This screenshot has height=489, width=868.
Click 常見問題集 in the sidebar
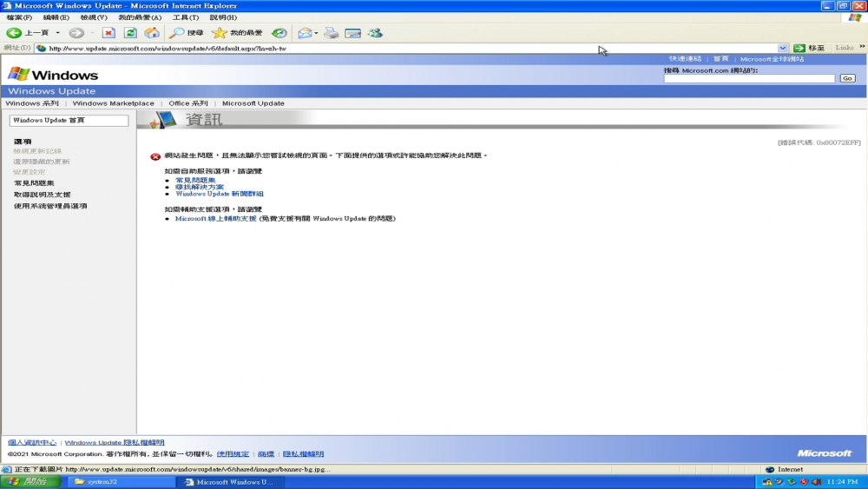click(x=34, y=183)
